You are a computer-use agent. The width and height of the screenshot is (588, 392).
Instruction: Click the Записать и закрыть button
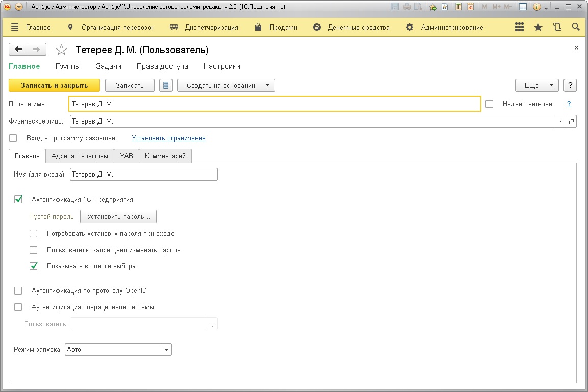(x=54, y=86)
